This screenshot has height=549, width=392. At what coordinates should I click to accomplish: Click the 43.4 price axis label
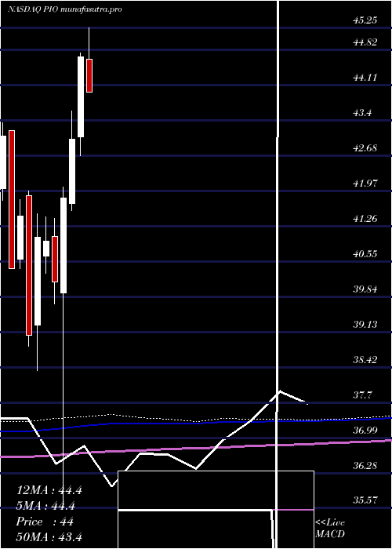(x=363, y=113)
